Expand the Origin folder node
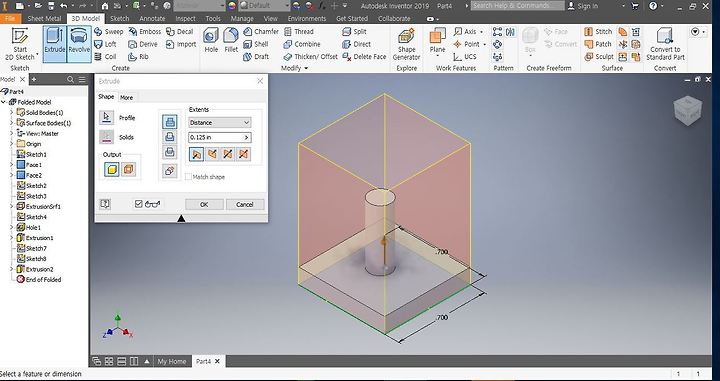Image resolution: width=720 pixels, height=381 pixels. pyautogui.click(x=11, y=144)
